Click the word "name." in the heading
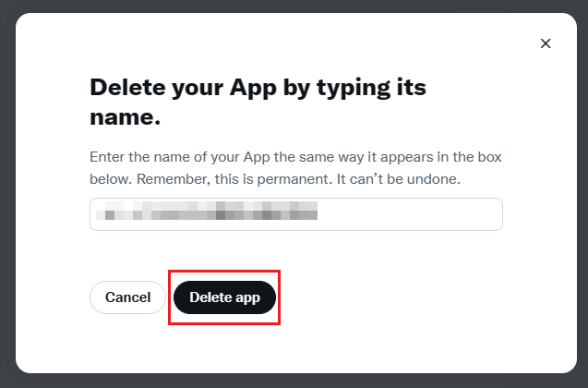This screenshot has width=588, height=388. pos(126,119)
